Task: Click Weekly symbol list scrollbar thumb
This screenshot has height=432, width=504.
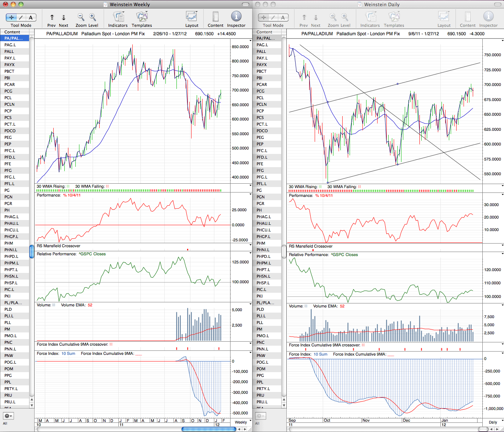Action: [32, 252]
